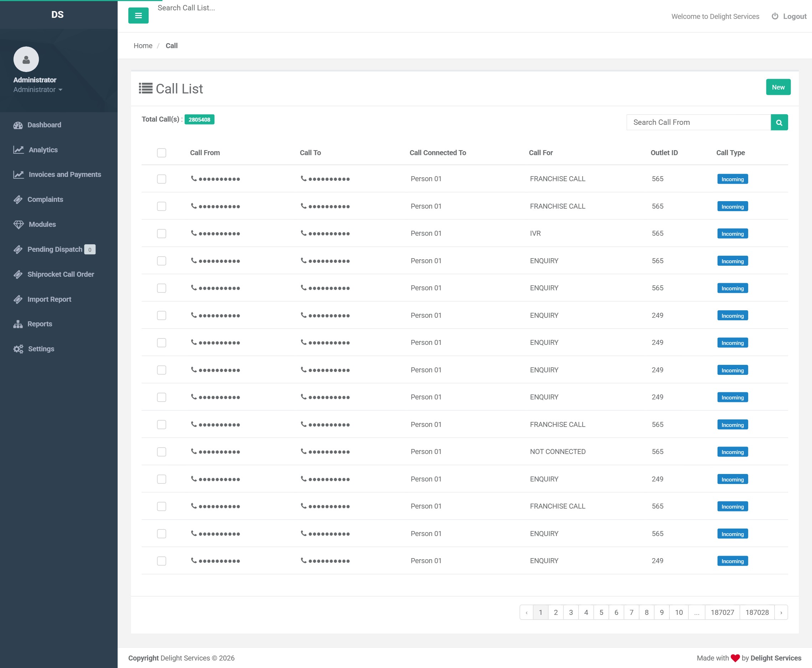
Task: Click the Shiprocket Call Order tag icon
Action: [x=18, y=274]
